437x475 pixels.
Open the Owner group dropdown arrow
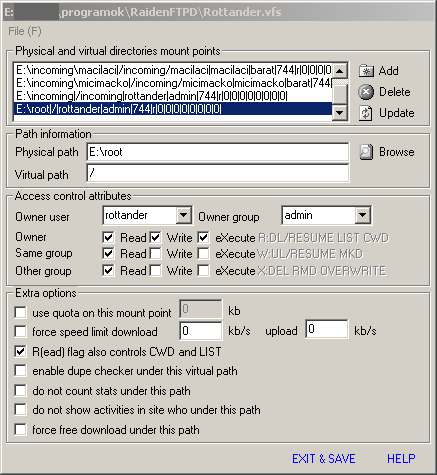(x=363, y=215)
